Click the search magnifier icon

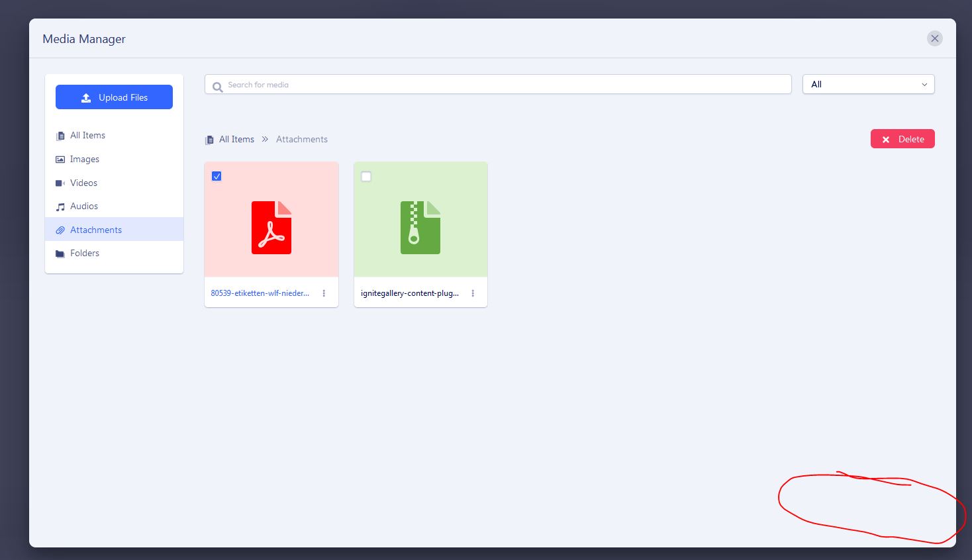tap(217, 86)
